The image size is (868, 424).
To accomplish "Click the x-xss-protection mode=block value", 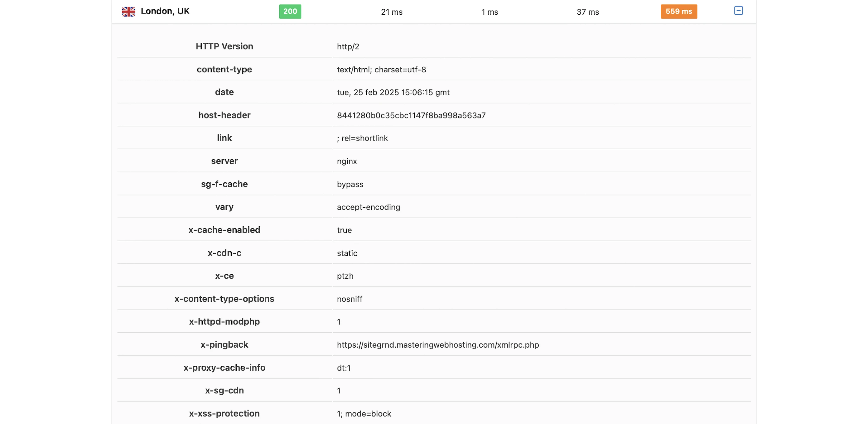I will (364, 413).
